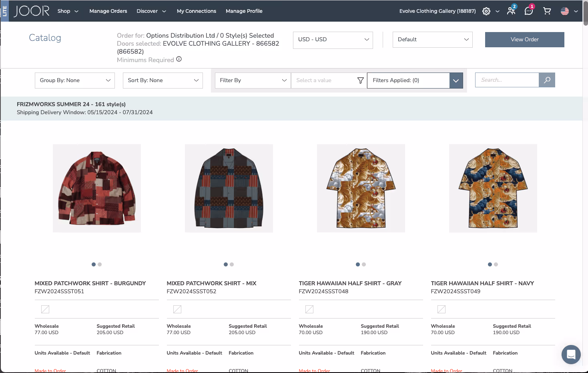Image resolution: width=588 pixels, height=373 pixels.
Task: Click the Mix patchwork shirt image
Action: [229, 188]
